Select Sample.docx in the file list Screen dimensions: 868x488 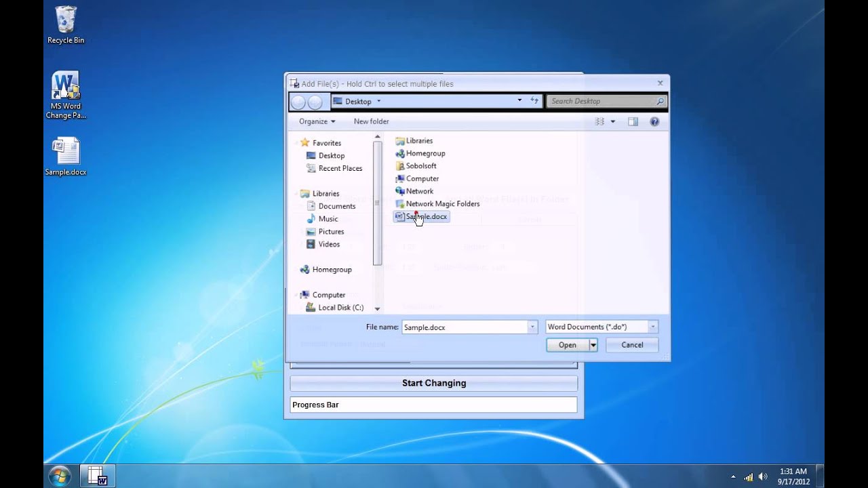421,217
